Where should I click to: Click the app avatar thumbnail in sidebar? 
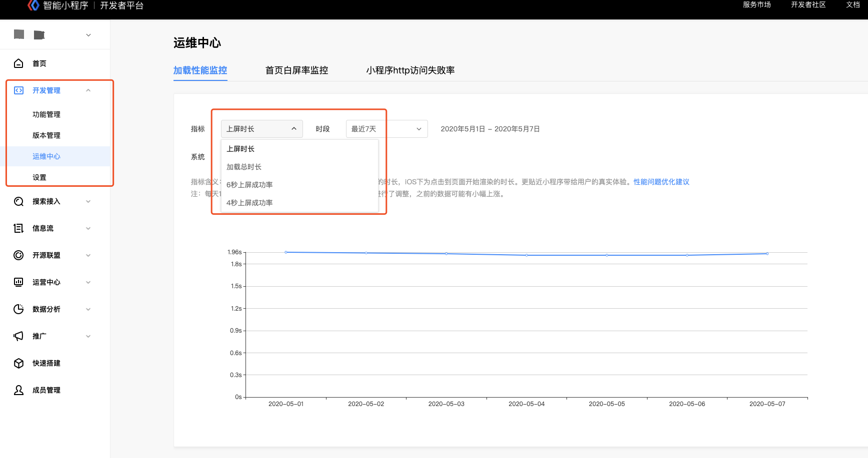tap(19, 34)
